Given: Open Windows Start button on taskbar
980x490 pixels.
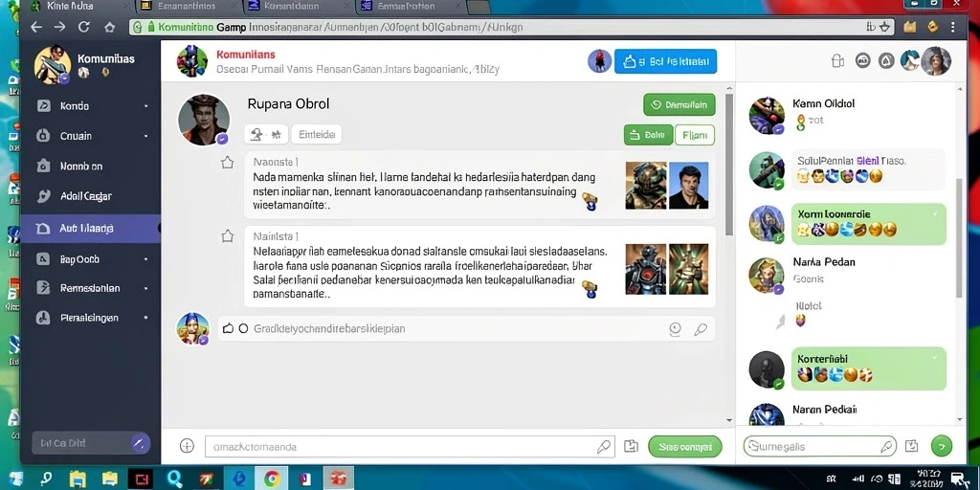Looking at the screenshot, I should [x=15, y=479].
